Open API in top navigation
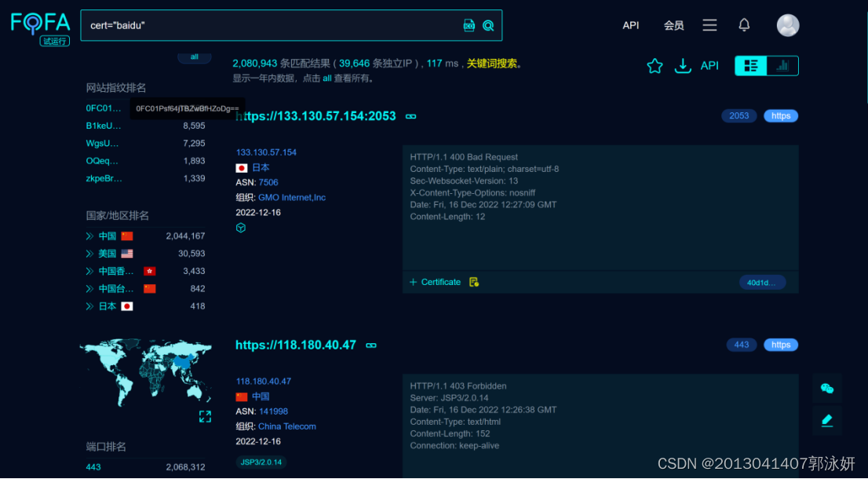The height and width of the screenshot is (479, 868). (630, 25)
